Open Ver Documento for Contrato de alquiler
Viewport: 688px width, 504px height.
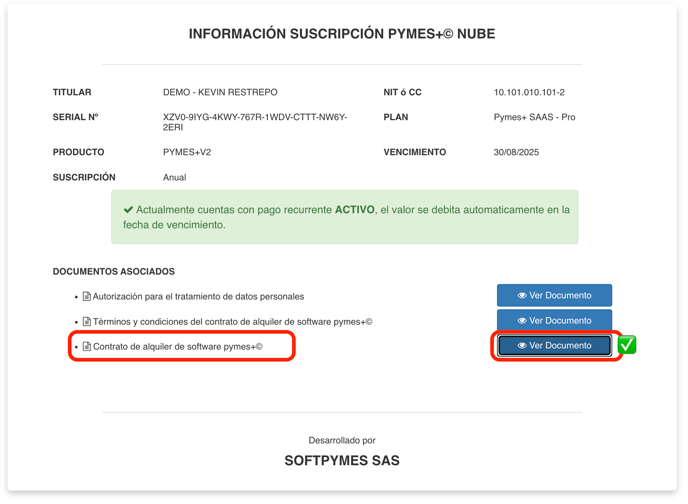554,346
